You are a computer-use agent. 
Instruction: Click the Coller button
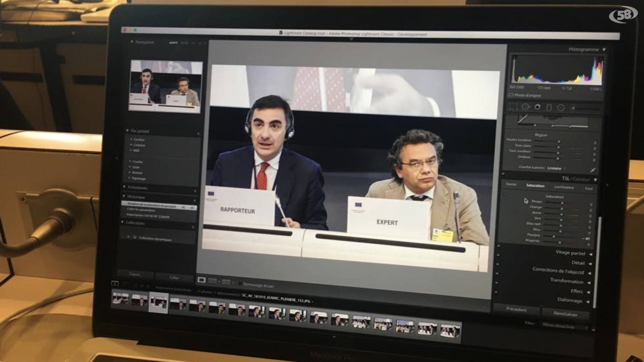coord(174,277)
